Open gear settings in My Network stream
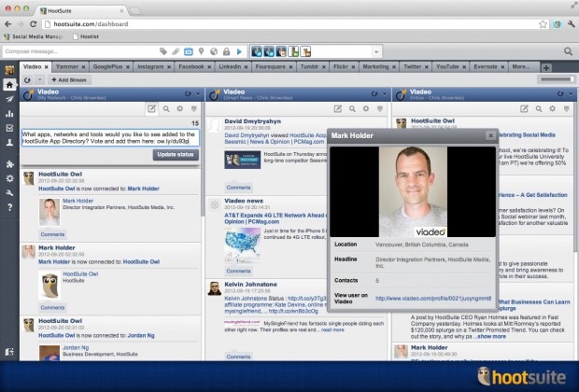579x392 pixels. [180, 108]
